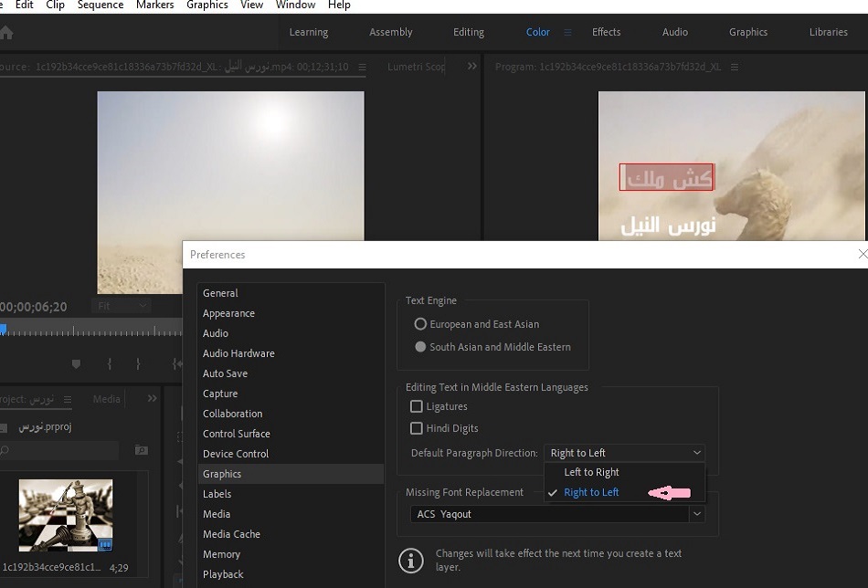Open the Missing Font Replacement dropdown
The width and height of the screenshot is (868, 588).
[697, 514]
